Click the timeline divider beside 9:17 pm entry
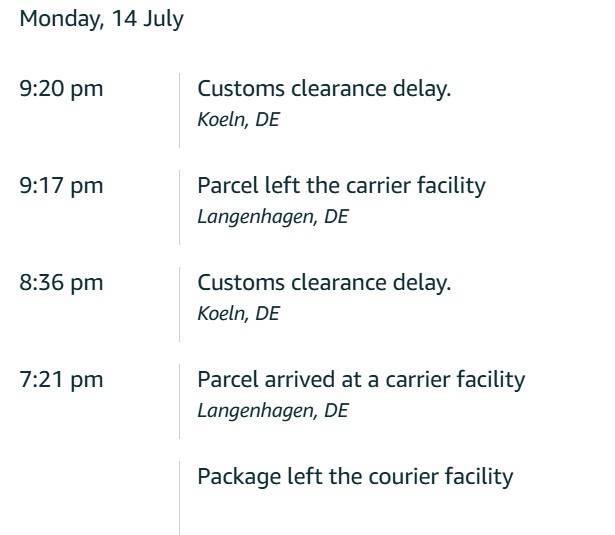The width and height of the screenshot is (615, 535). (180, 207)
